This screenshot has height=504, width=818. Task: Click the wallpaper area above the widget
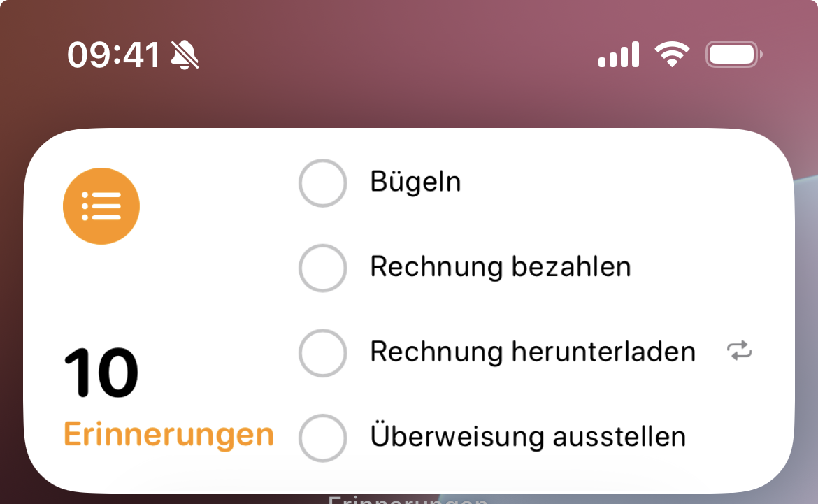[409, 98]
